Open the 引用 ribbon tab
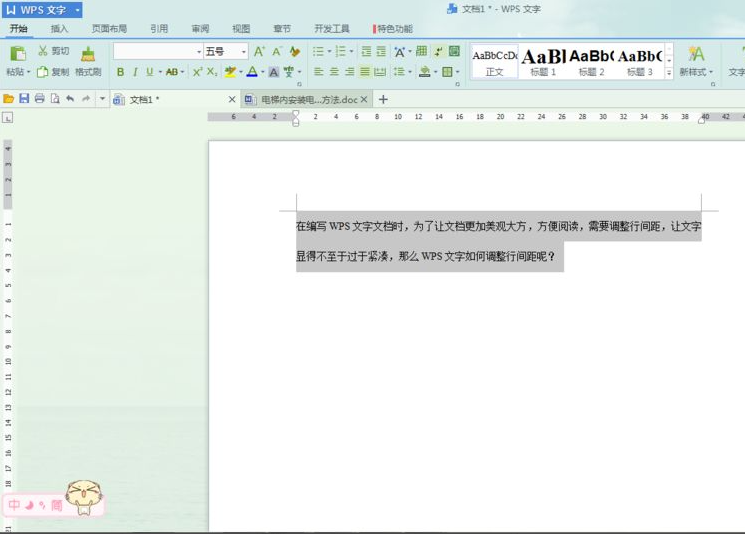This screenshot has height=534, width=745. tap(159, 29)
